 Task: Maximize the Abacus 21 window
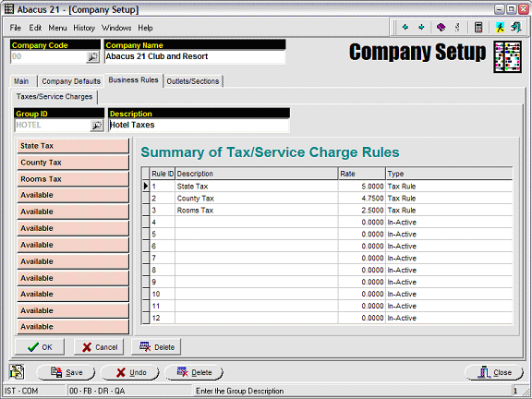point(512,9)
